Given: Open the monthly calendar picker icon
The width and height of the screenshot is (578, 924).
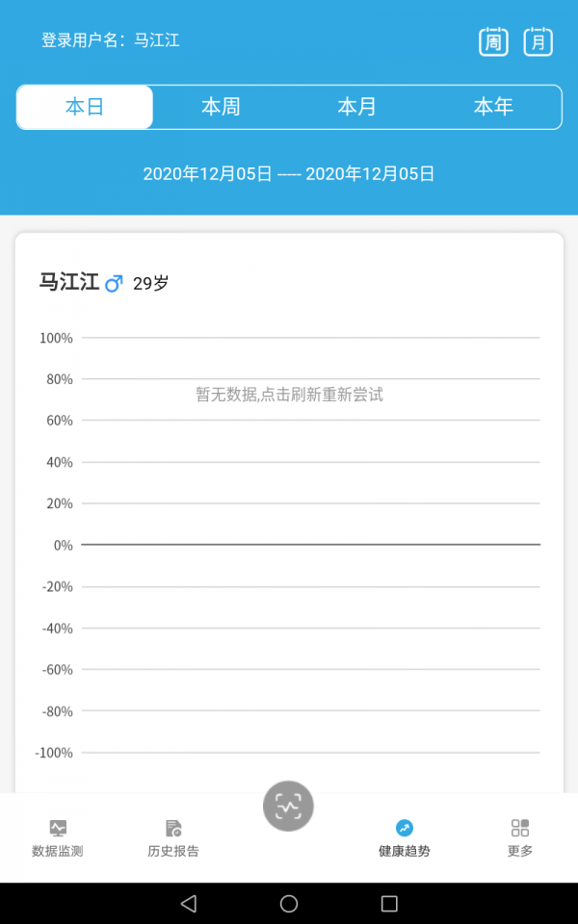Looking at the screenshot, I should (538, 41).
